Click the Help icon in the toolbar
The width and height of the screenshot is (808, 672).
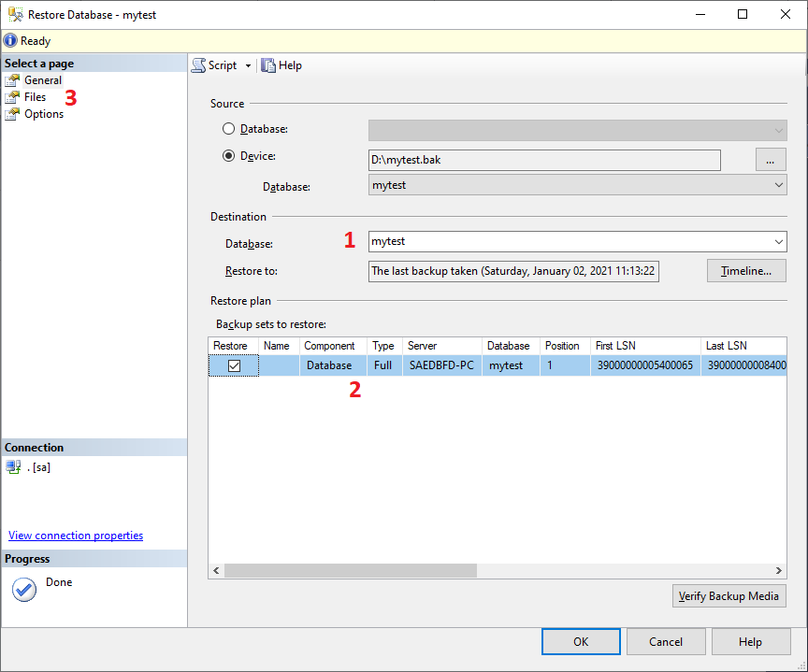pyautogui.click(x=268, y=65)
